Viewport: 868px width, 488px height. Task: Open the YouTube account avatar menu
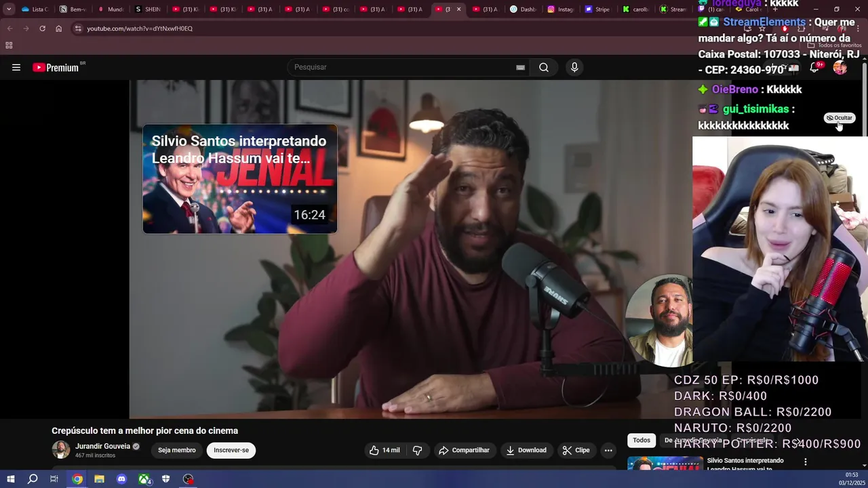[840, 67]
